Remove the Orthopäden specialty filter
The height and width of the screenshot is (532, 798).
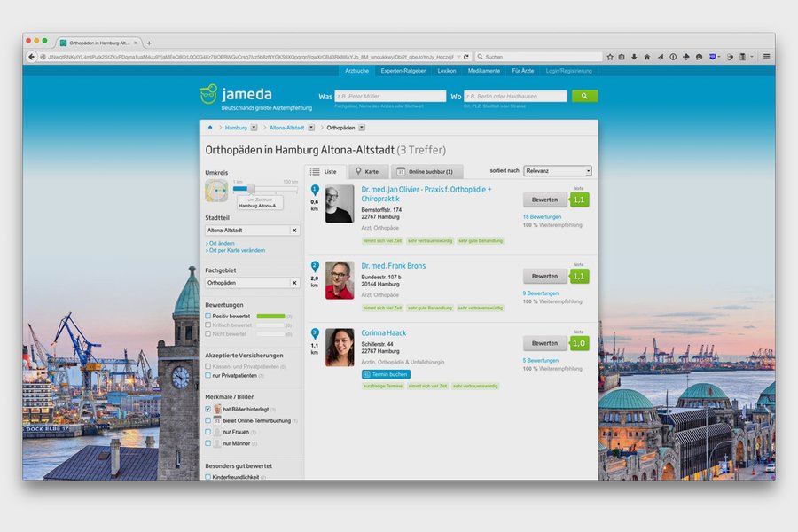[294, 283]
